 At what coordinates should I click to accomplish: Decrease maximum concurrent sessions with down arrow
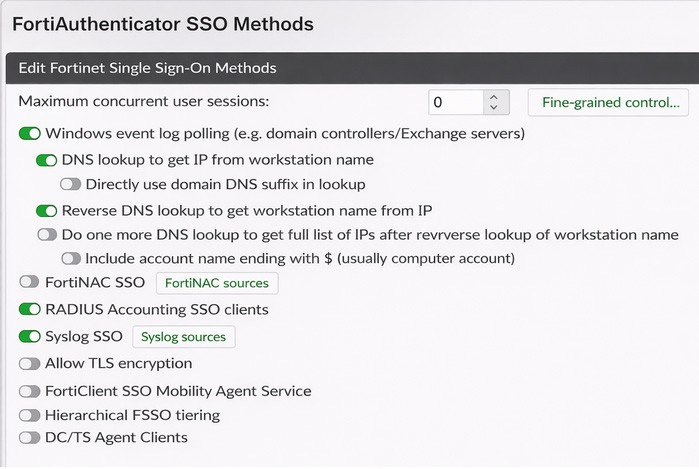tap(493, 107)
